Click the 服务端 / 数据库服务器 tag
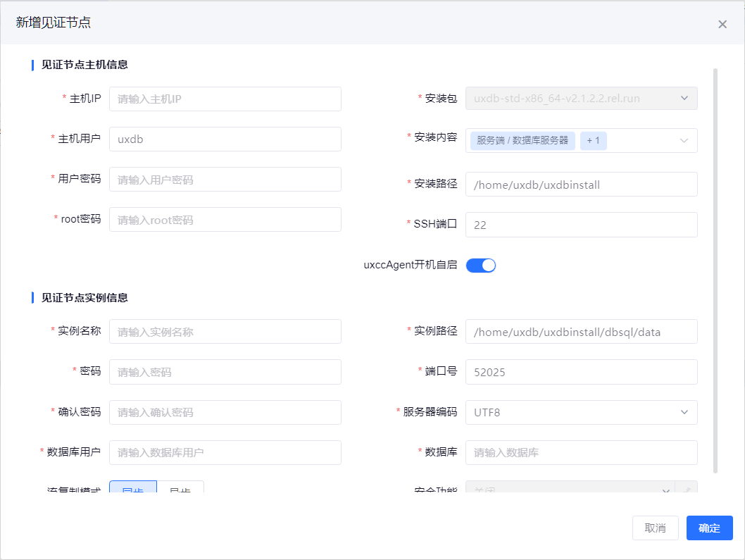This screenshot has width=745, height=560. point(522,140)
